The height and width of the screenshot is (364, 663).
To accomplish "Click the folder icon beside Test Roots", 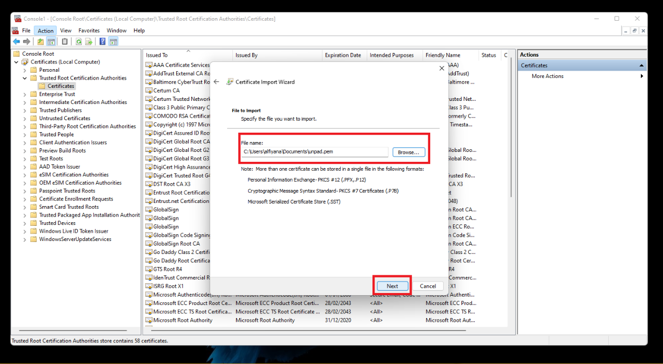I will point(34,159).
